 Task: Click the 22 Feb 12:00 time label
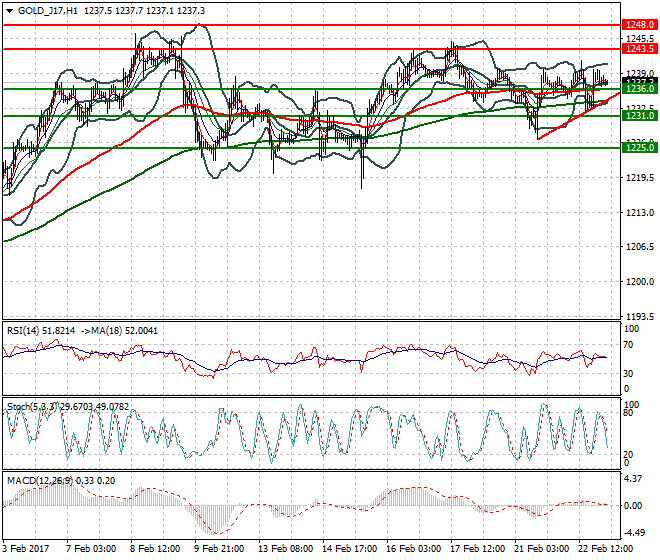[x=605, y=549]
